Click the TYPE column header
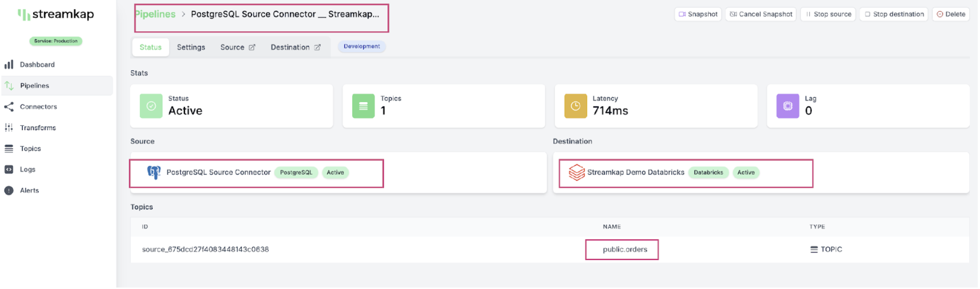 [817, 227]
